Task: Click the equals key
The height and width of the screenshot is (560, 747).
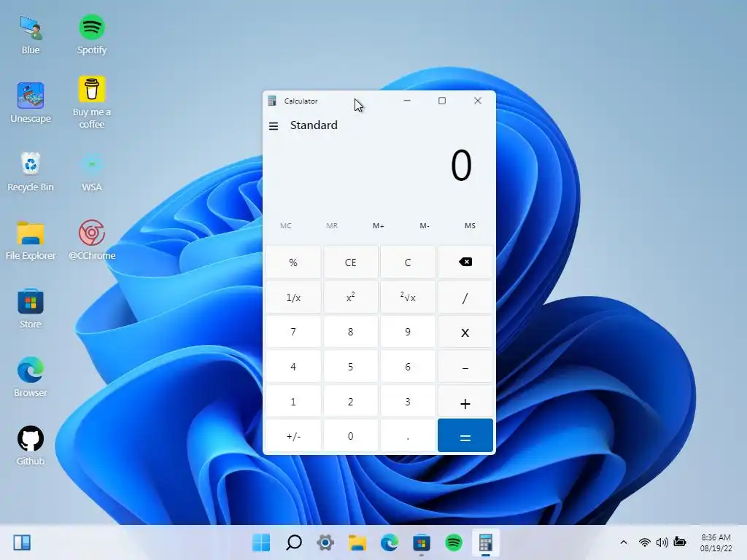Action: tap(465, 436)
